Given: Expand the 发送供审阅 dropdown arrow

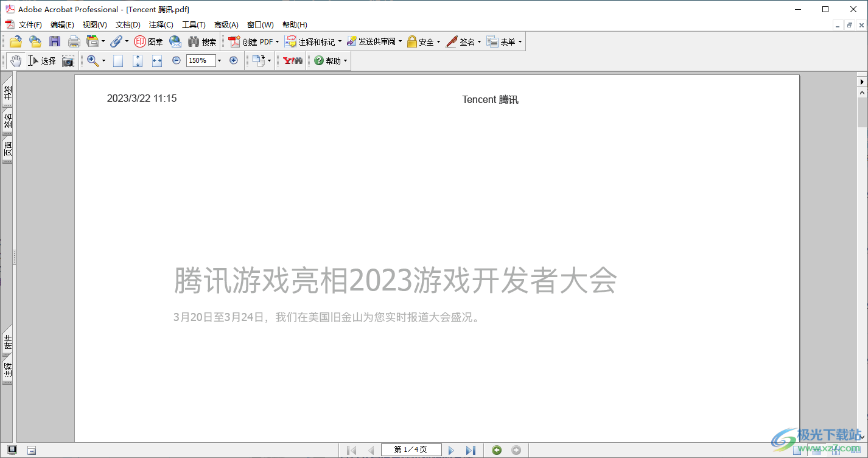Looking at the screenshot, I should (400, 42).
